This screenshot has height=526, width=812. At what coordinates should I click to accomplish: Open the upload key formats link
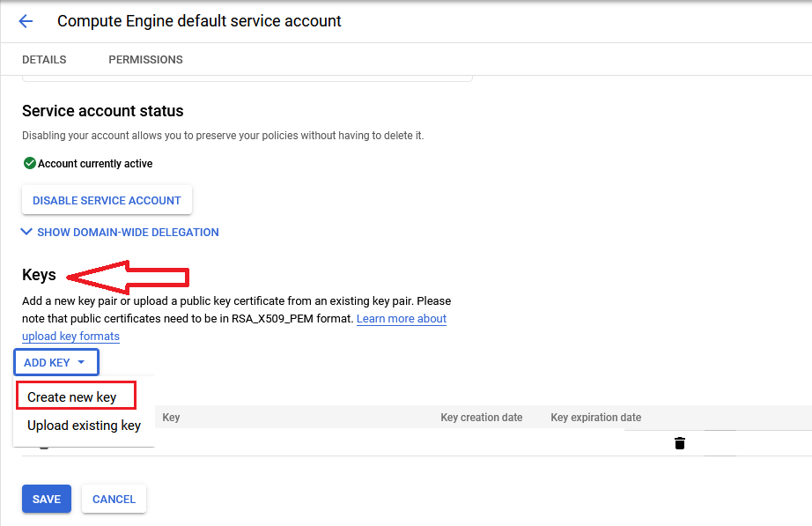click(x=71, y=337)
